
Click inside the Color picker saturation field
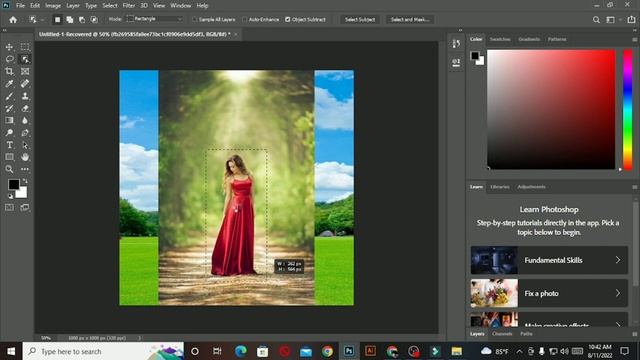click(x=551, y=109)
